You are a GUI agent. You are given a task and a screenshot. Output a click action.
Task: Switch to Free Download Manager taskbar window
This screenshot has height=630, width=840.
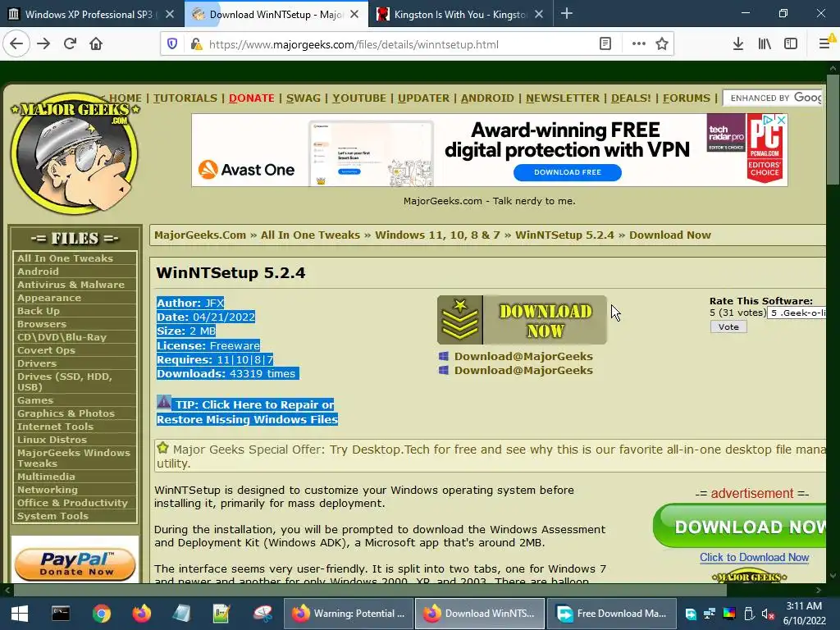click(x=611, y=614)
